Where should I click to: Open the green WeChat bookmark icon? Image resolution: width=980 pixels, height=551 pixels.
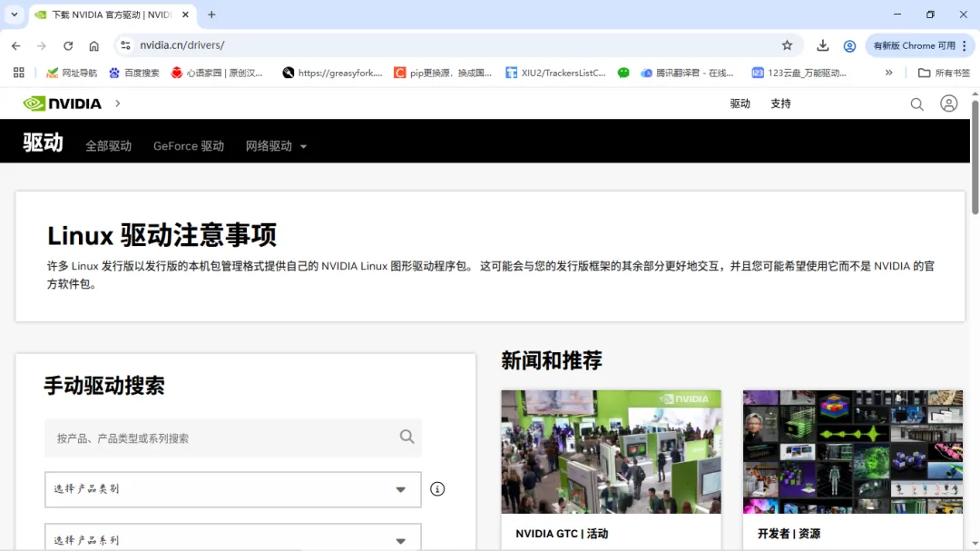[x=623, y=73]
